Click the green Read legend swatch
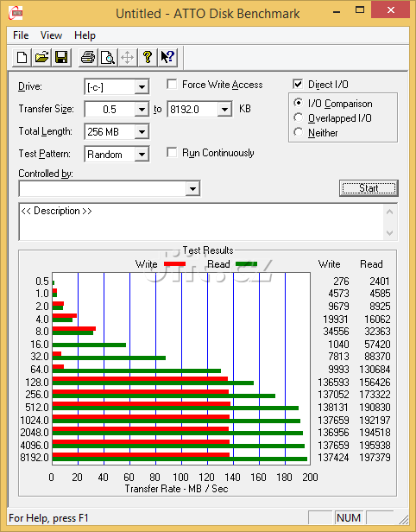 click(x=246, y=264)
